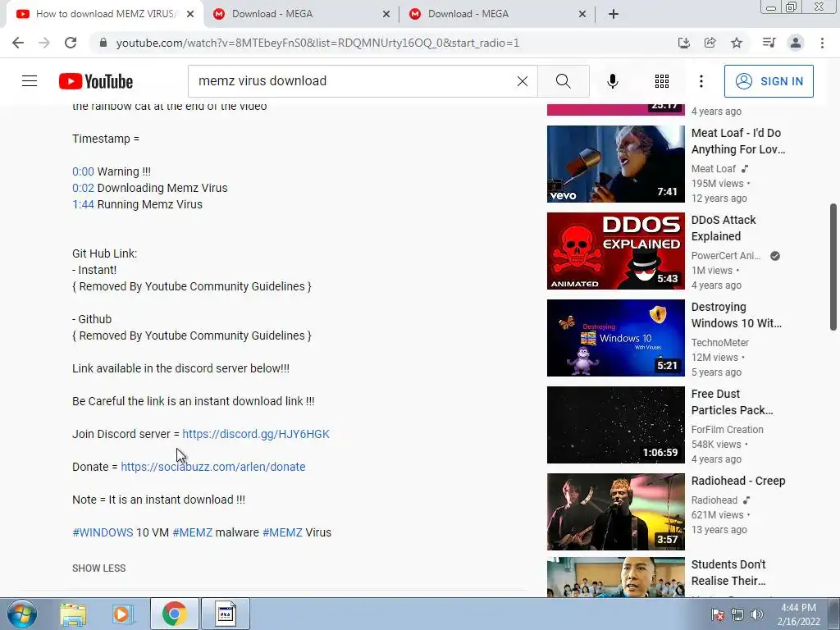Click Radiohead - Creep title text
The width and height of the screenshot is (840, 630).
point(738,481)
